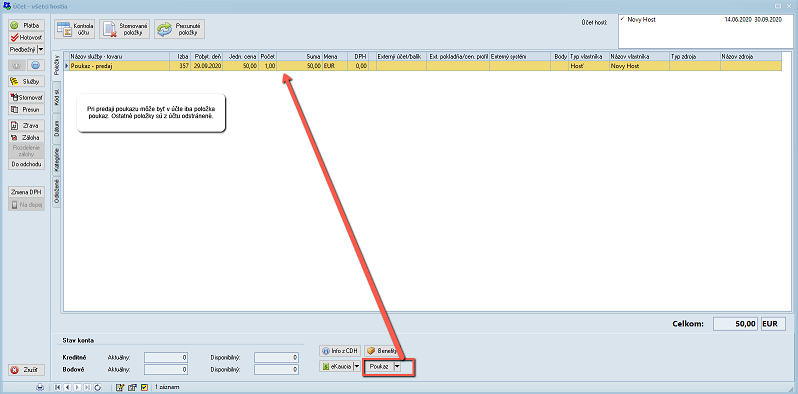Sort by Izba column header
Image resolution: width=798 pixels, height=394 pixels.
[x=180, y=57]
